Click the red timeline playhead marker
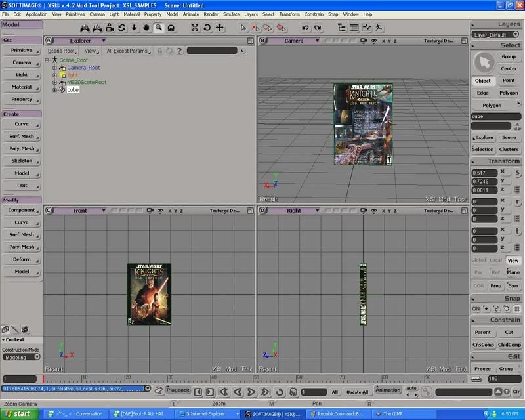 tap(43, 379)
